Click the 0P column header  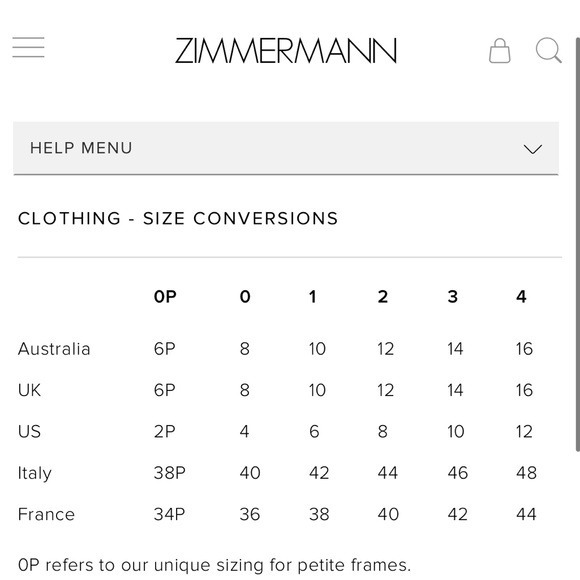(x=165, y=297)
